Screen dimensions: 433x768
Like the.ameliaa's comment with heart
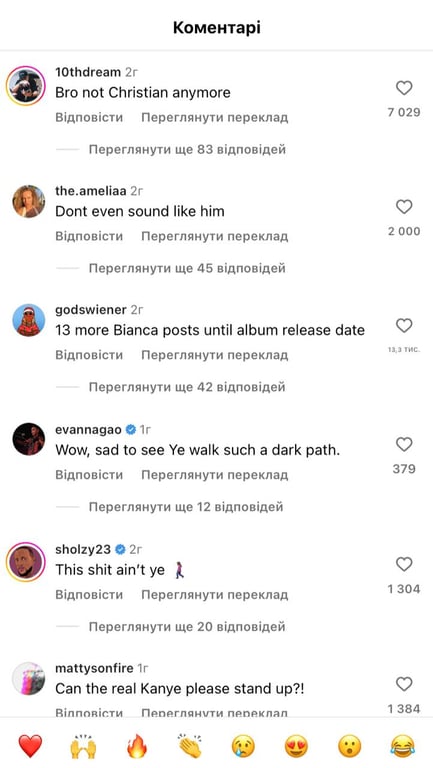tap(404, 207)
